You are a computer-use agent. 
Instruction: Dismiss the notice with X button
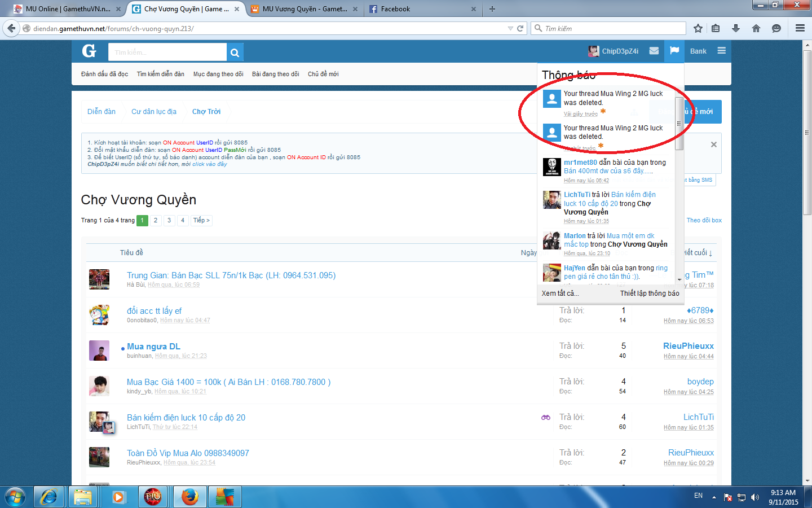(713, 144)
